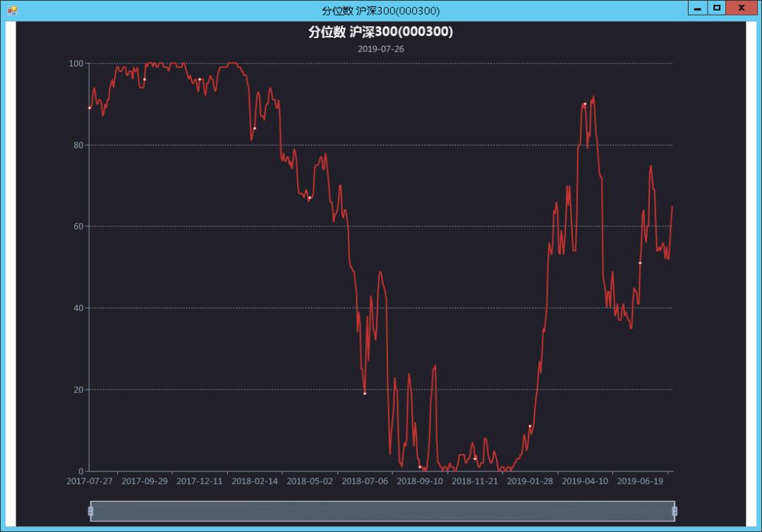Image resolution: width=762 pixels, height=532 pixels.
Task: Click the x-axis label 2019-06-19
Action: tap(640, 481)
